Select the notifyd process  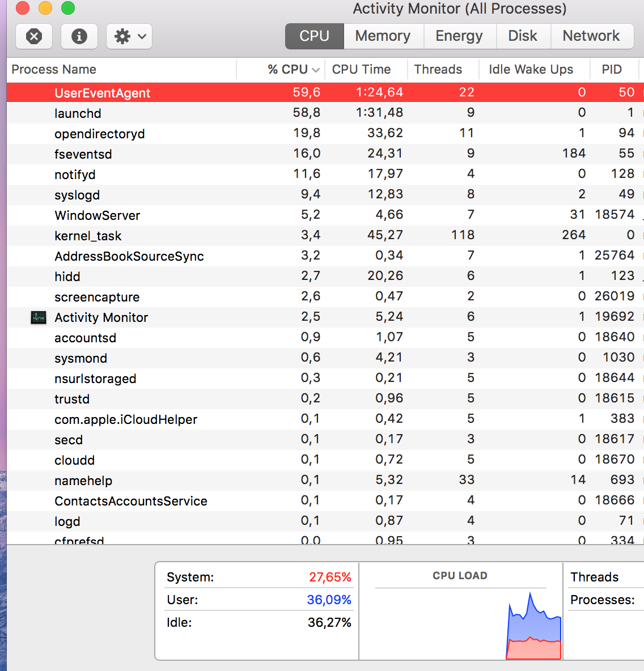325,174
